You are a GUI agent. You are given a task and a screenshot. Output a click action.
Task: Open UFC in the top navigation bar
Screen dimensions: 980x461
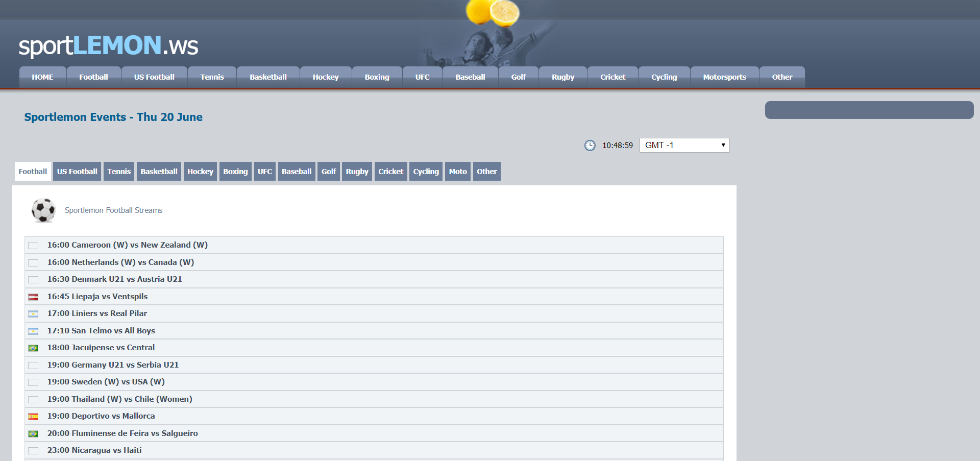[422, 78]
